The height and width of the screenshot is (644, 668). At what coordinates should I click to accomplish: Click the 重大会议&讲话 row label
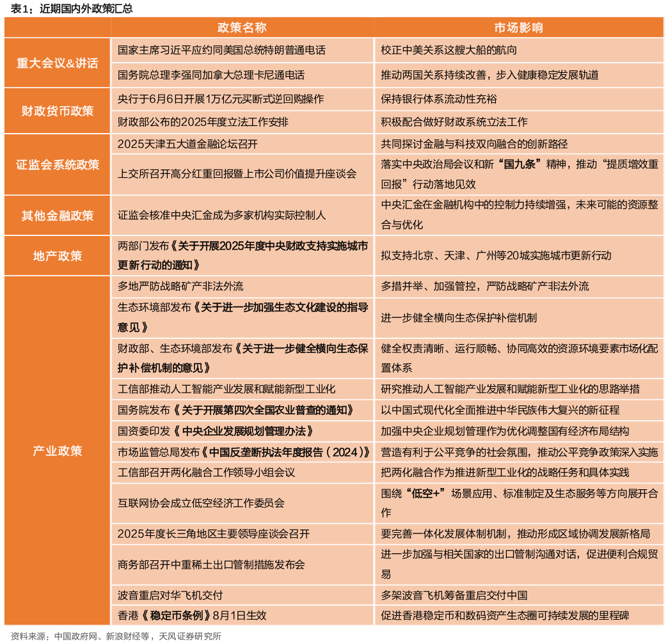tap(57, 63)
